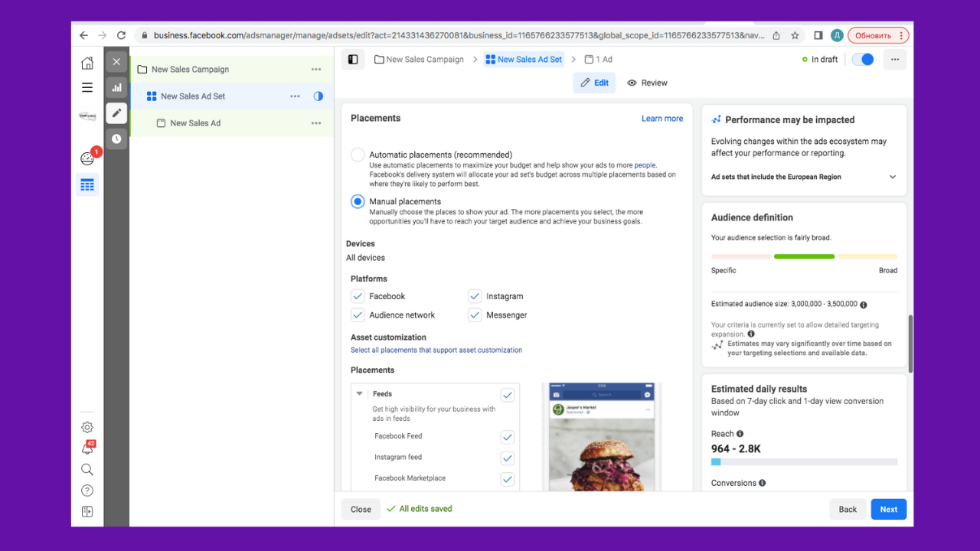This screenshot has width=980, height=551.
Task: Select the table view icon in left rail
Action: pos(87,184)
